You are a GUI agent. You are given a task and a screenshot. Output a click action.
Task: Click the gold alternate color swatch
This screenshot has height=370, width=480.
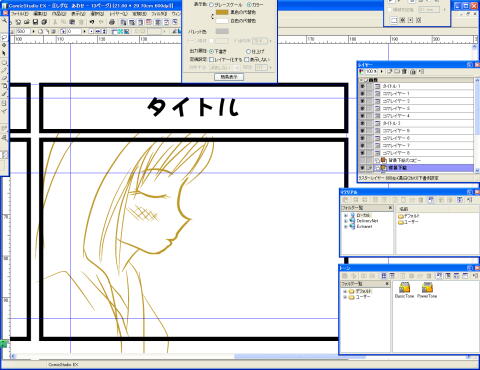222,12
